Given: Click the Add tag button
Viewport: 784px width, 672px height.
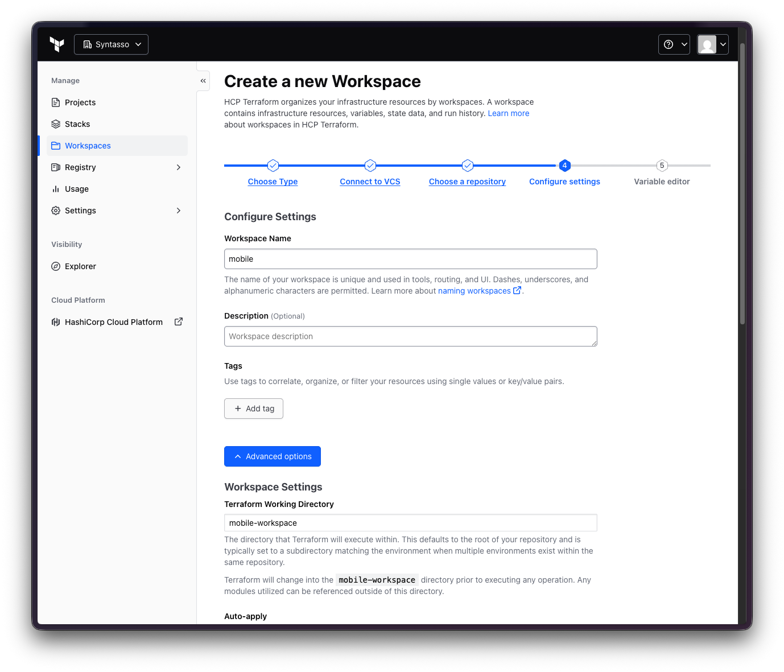Looking at the screenshot, I should [x=253, y=408].
